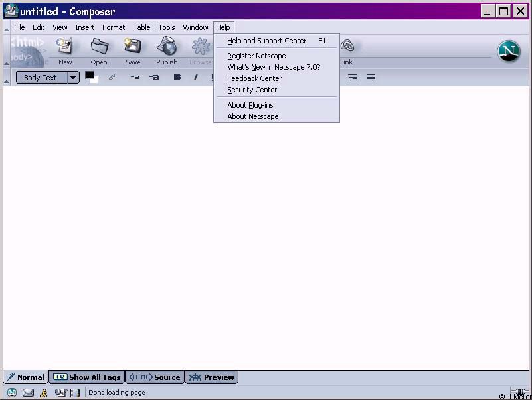Choose About Plug-ins
Viewport: 532px width, 400px height.
point(276,105)
